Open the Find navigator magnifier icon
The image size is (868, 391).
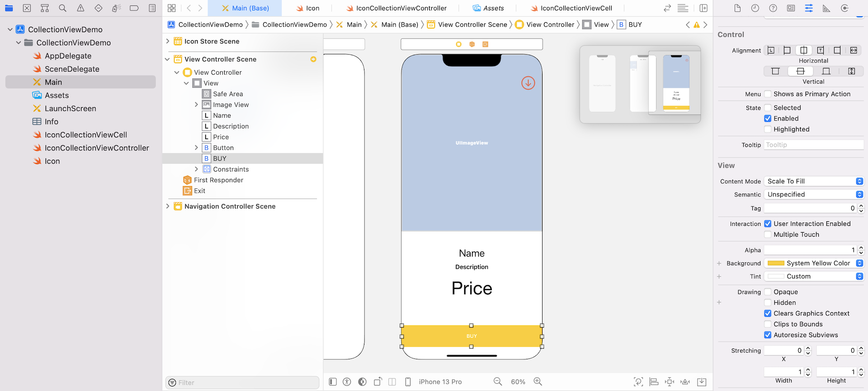coord(62,8)
